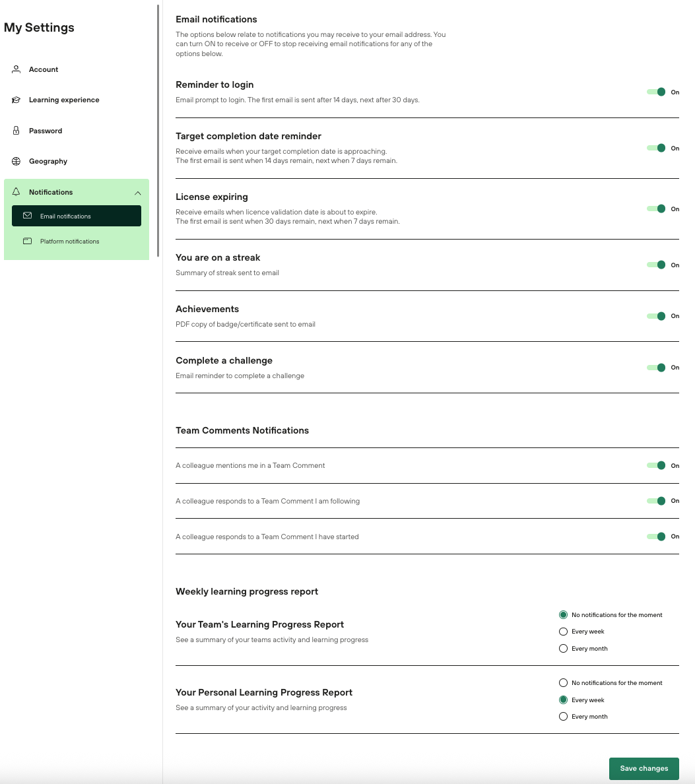695x784 pixels.
Task: Open the Learning experience settings page
Action: tap(64, 100)
